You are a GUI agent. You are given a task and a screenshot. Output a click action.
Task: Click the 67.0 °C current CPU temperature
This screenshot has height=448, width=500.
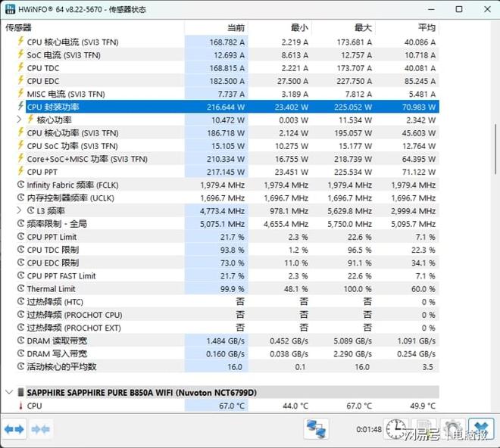click(x=232, y=406)
